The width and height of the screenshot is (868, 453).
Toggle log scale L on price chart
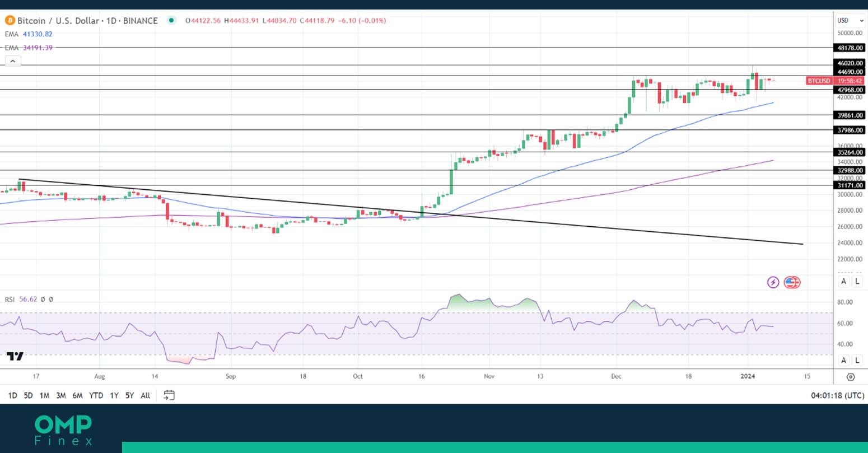pos(857,281)
